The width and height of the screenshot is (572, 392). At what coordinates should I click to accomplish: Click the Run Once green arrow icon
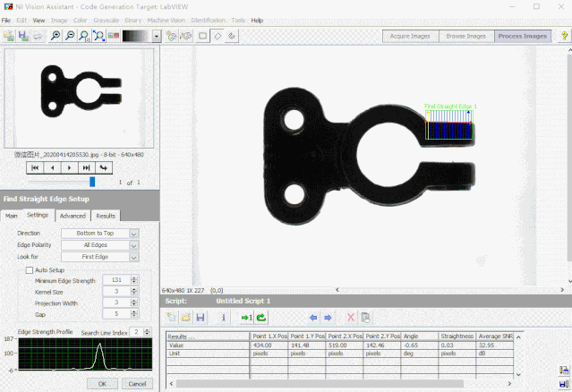click(246, 317)
